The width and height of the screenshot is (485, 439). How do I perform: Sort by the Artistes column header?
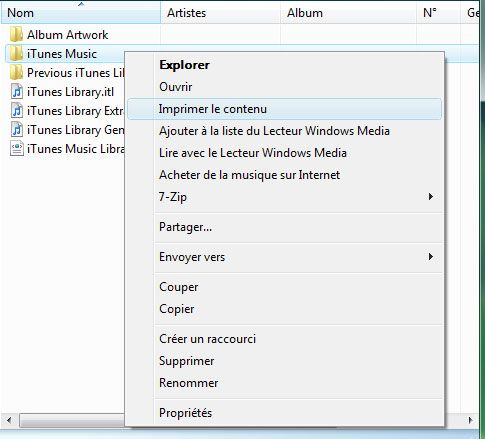click(x=220, y=13)
